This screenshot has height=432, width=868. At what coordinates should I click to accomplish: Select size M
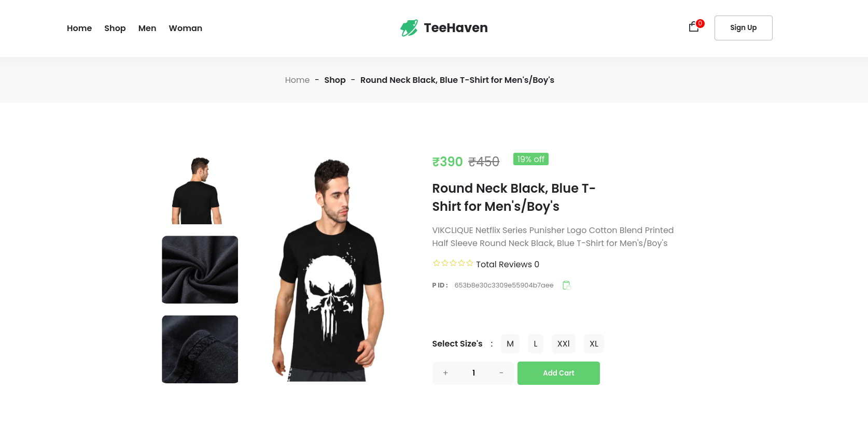[x=510, y=344]
